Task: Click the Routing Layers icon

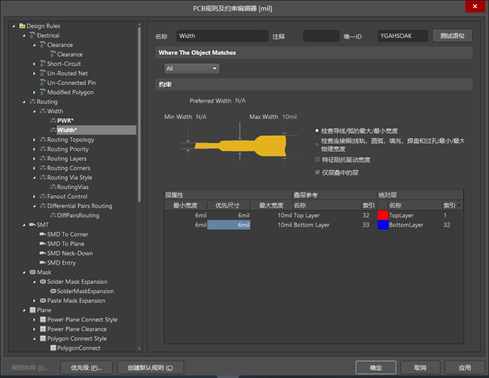Action: pos(43,158)
